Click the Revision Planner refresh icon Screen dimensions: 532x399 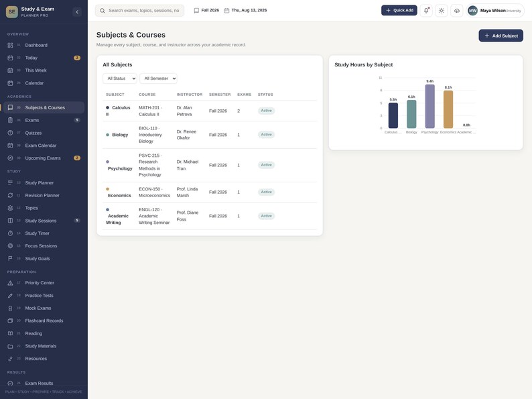click(10, 195)
